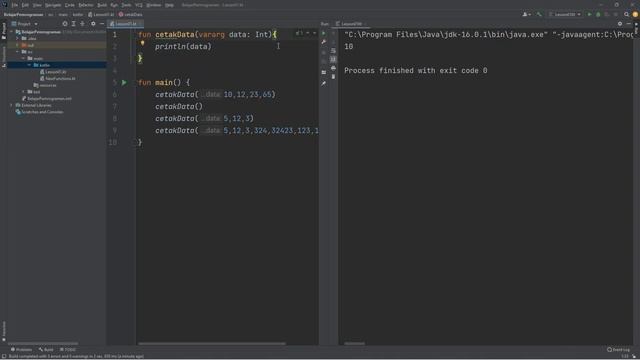This screenshot has width=640, height=360.
Task: Expand the test folder
Action: pos(23,92)
